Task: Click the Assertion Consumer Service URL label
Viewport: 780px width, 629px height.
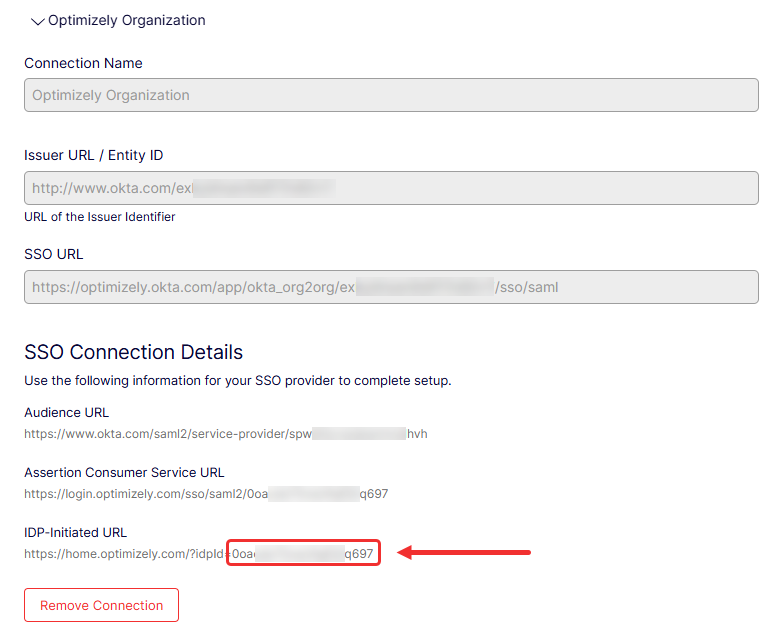Action: (x=124, y=472)
